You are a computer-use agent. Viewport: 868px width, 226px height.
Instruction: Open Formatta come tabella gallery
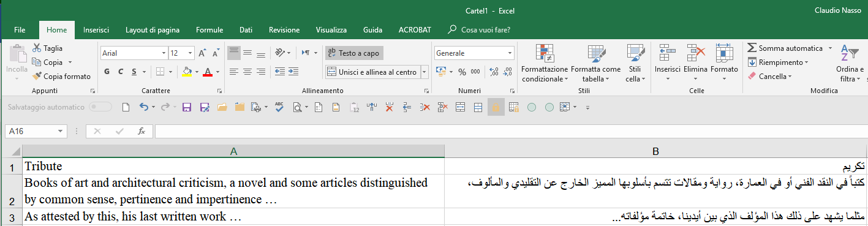pos(596,63)
